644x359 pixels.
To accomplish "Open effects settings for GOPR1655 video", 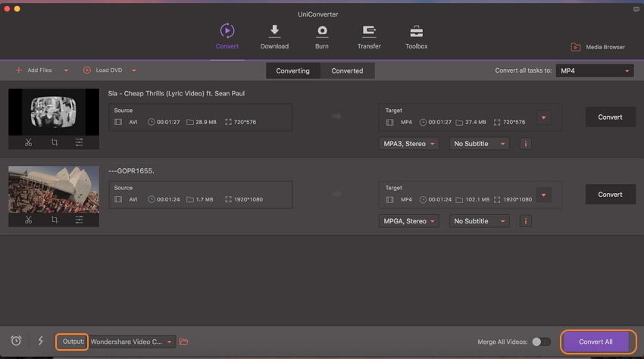I will (x=80, y=220).
